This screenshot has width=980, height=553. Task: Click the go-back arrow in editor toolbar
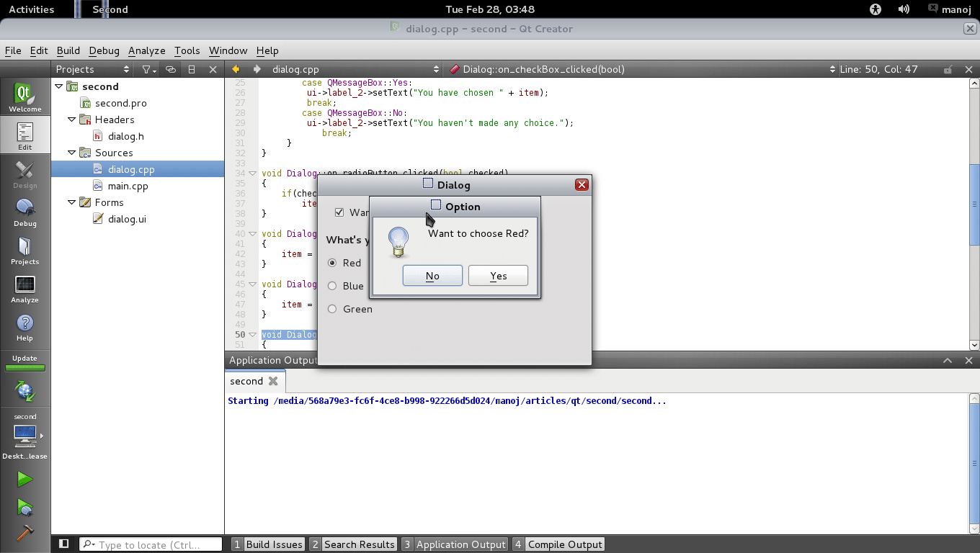tap(236, 70)
